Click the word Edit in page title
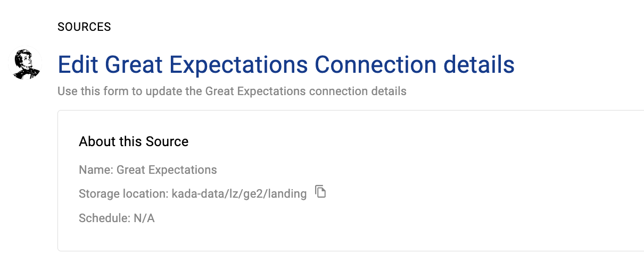The height and width of the screenshot is (271, 644). tap(78, 65)
